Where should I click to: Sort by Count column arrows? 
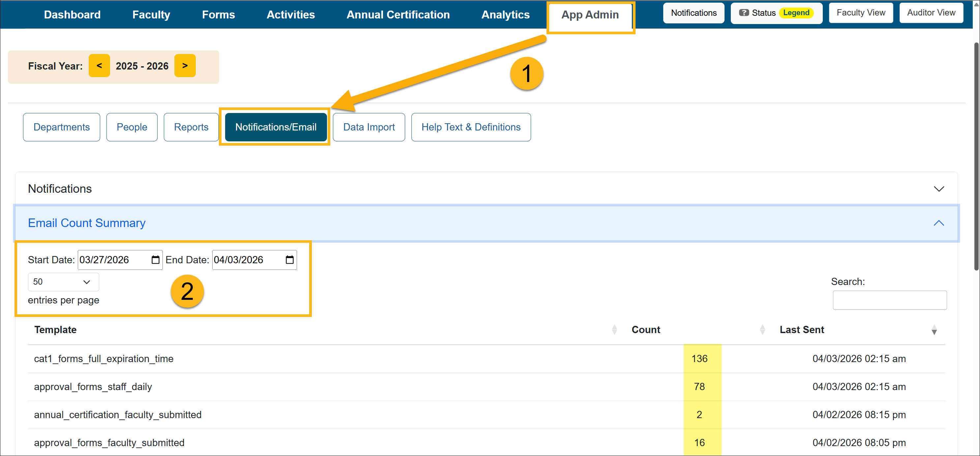click(762, 330)
